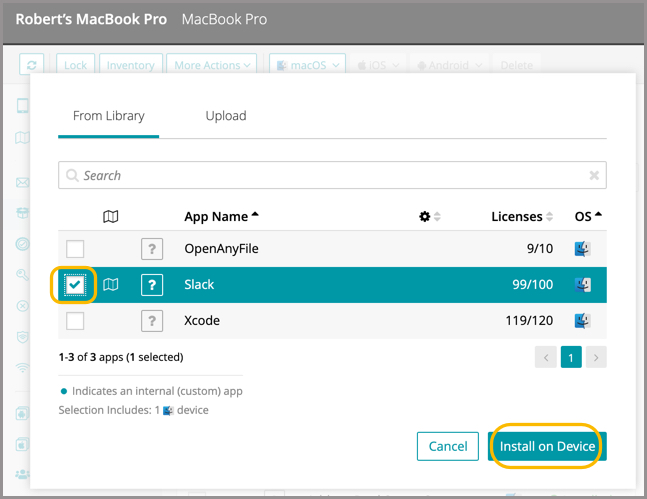Select the From Library tab

(108, 116)
